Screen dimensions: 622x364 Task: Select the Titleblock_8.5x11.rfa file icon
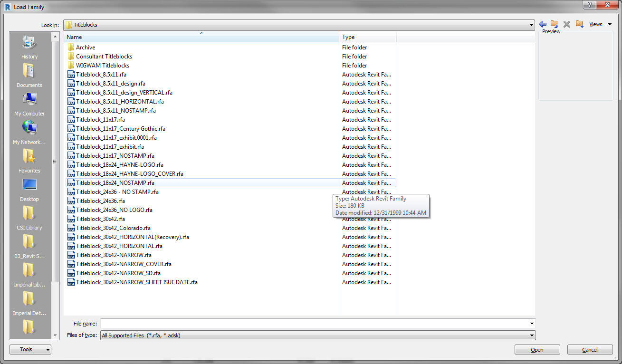click(71, 75)
